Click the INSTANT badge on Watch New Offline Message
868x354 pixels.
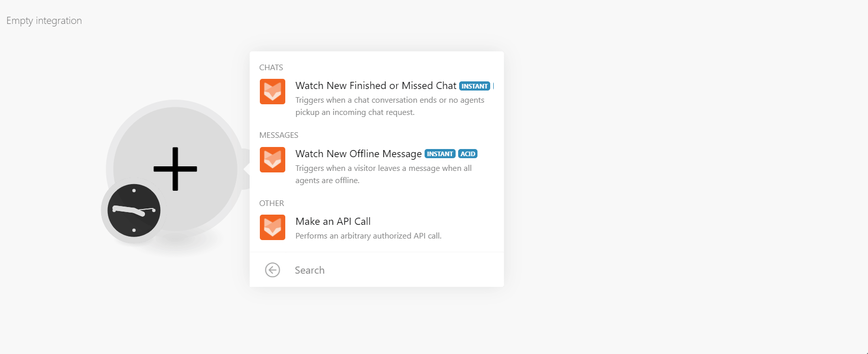pos(440,154)
